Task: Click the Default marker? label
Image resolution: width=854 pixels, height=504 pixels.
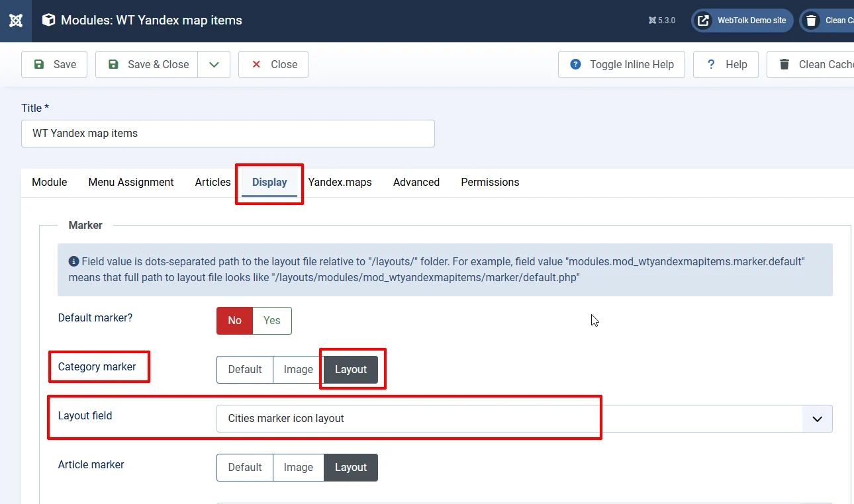Action: [x=95, y=317]
